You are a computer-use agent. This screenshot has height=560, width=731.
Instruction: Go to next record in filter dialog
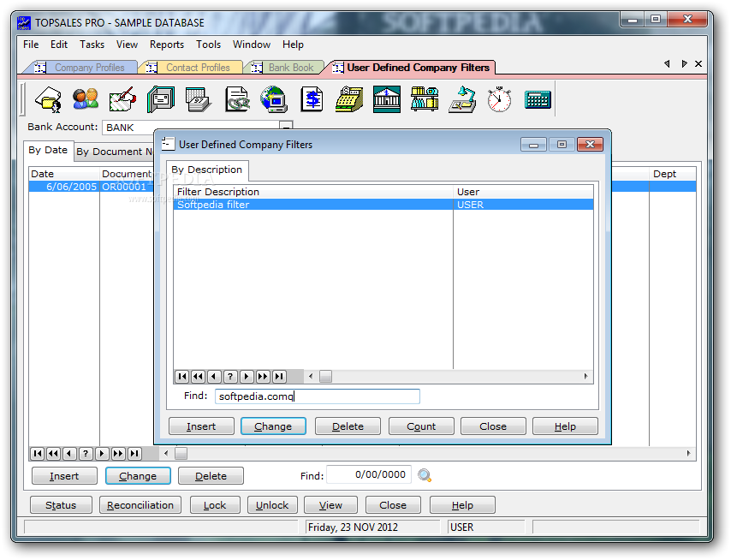click(x=247, y=376)
